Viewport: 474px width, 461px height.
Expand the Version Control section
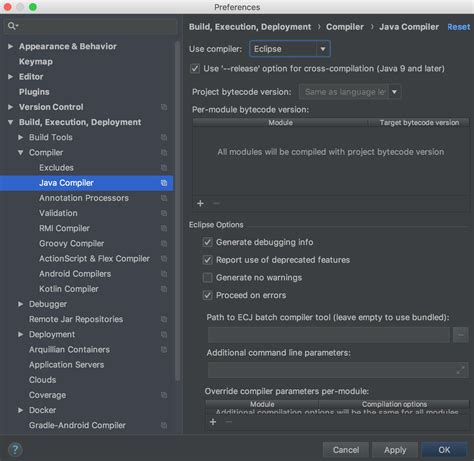point(11,107)
